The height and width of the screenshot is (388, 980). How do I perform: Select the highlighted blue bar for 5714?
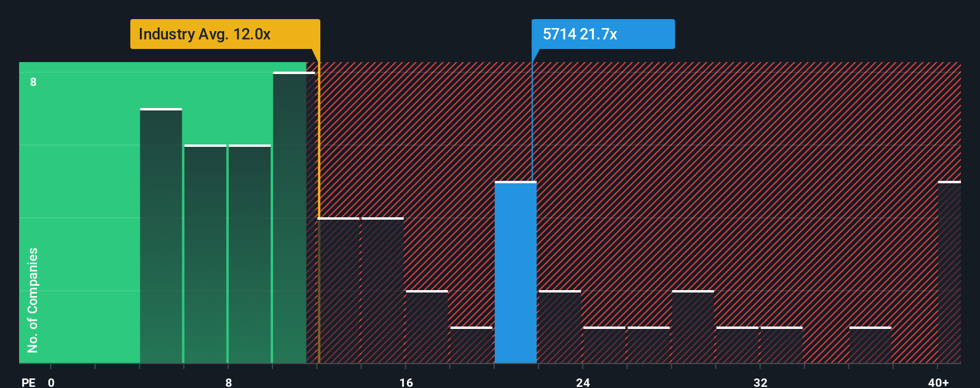pyautogui.click(x=516, y=272)
